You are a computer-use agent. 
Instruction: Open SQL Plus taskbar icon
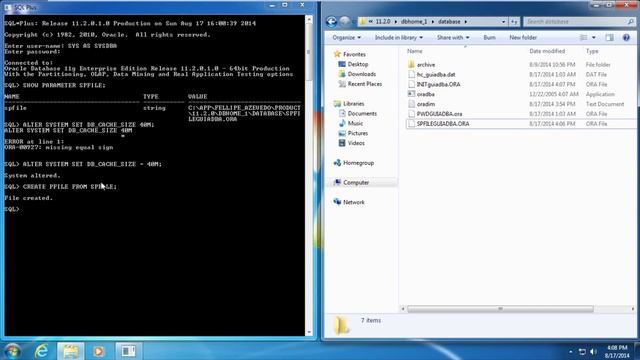tap(128, 351)
